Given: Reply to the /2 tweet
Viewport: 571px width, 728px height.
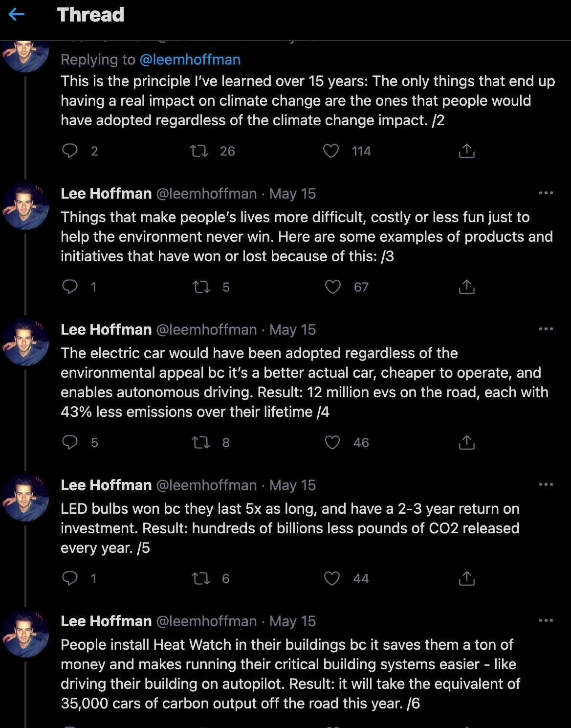Looking at the screenshot, I should tap(70, 151).
